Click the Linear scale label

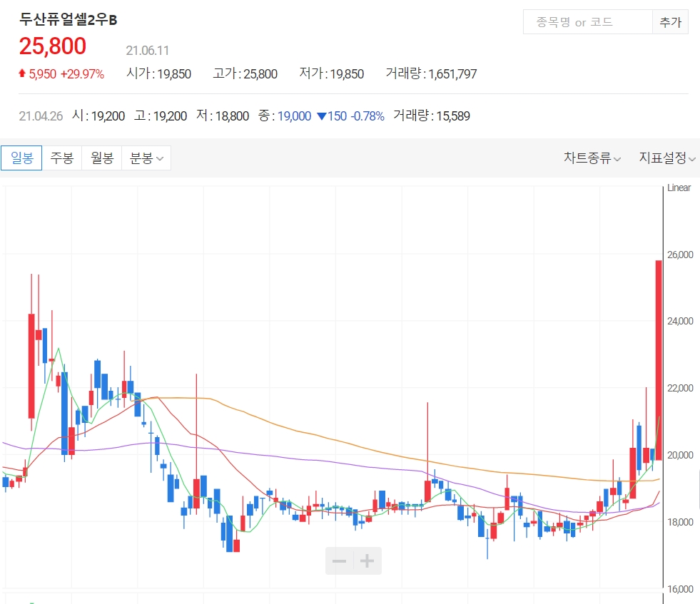[x=679, y=188]
